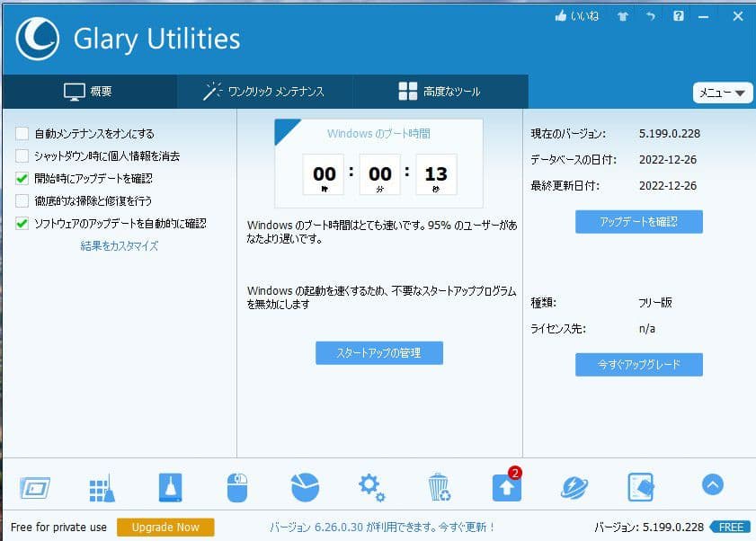Toggle シャットダウン時に個人情報を消去 checkbox

pyautogui.click(x=22, y=155)
